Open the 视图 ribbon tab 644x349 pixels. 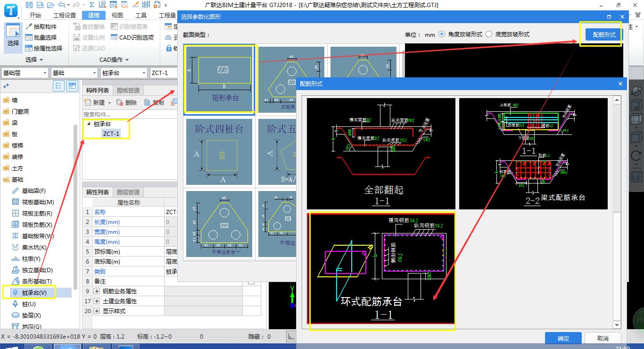[117, 15]
